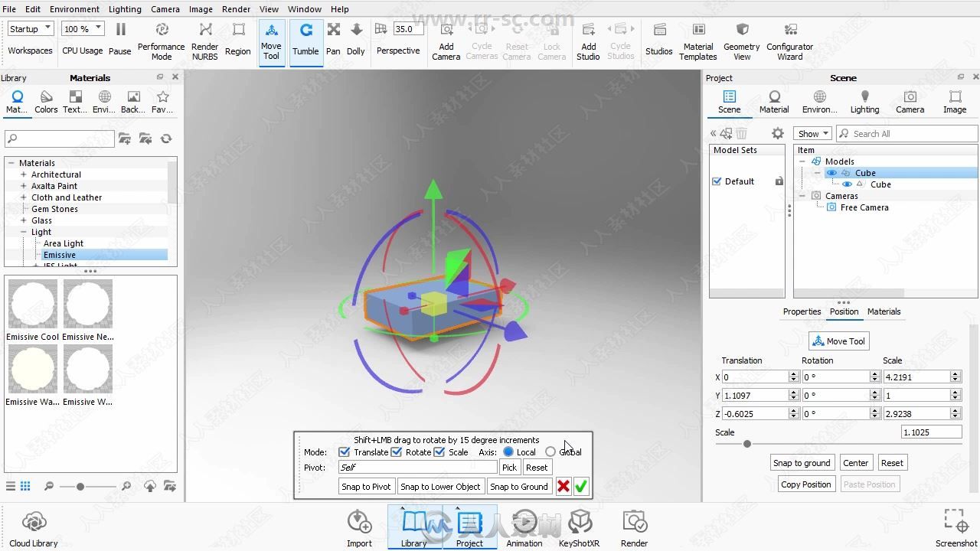Uncheck Scale mode checkbox
This screenshot has width=980, height=551.
pos(439,452)
